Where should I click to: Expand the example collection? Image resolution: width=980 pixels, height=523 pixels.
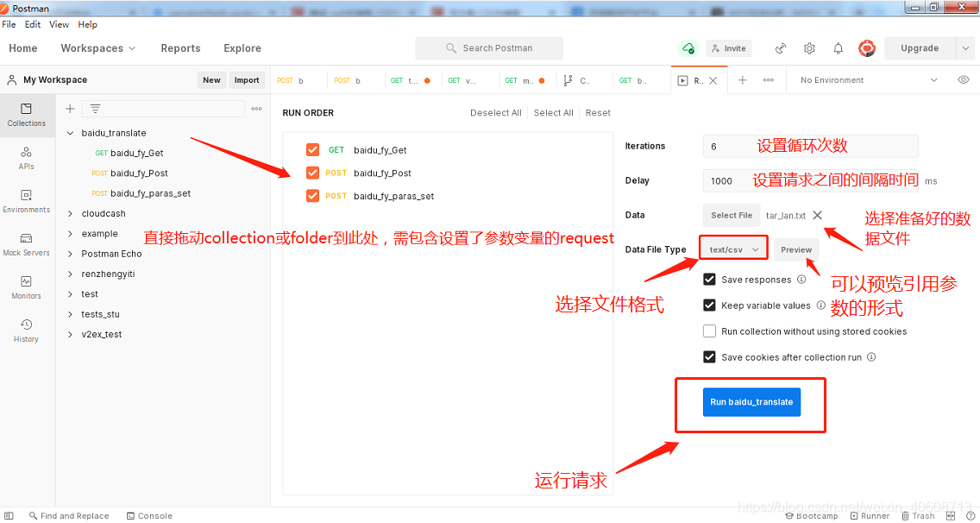(70, 234)
